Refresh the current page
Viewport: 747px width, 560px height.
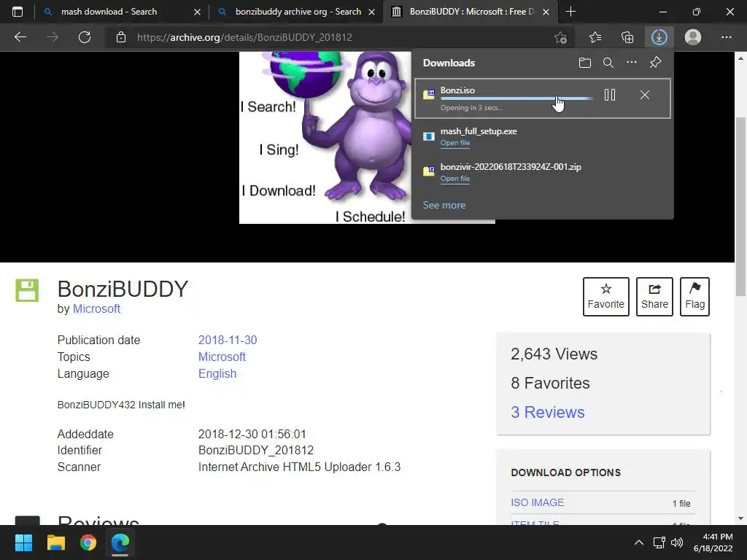(x=85, y=37)
